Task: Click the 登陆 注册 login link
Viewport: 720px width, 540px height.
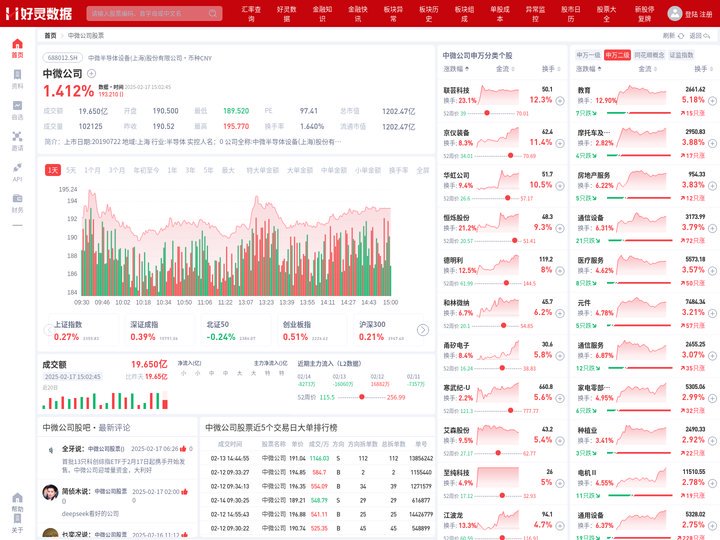Action: (698, 14)
